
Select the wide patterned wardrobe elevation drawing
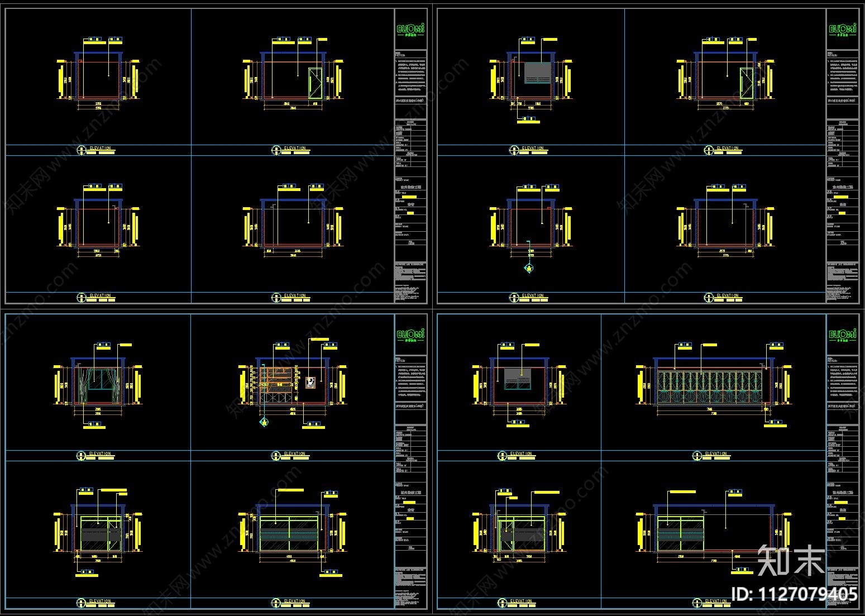714,384
